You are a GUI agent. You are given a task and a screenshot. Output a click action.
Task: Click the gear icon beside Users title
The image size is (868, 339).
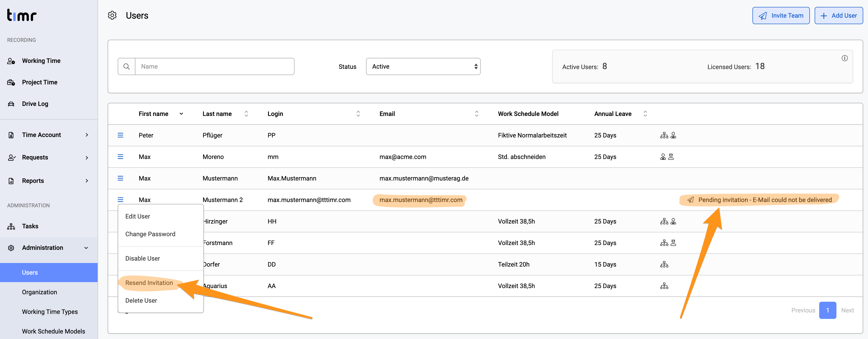click(x=112, y=16)
